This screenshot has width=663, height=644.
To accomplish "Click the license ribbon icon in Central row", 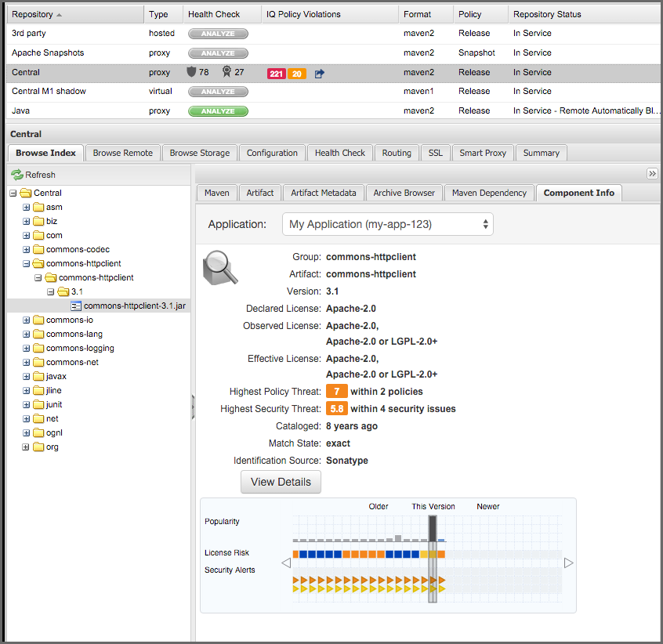I will pos(226,72).
